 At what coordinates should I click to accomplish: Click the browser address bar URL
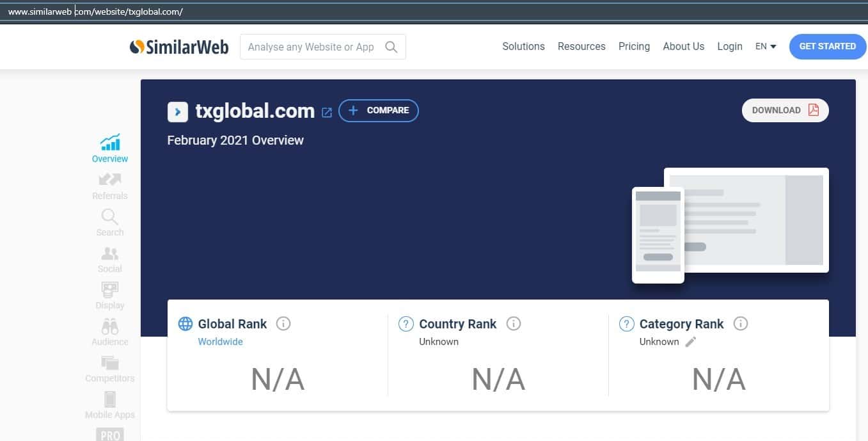coord(95,12)
